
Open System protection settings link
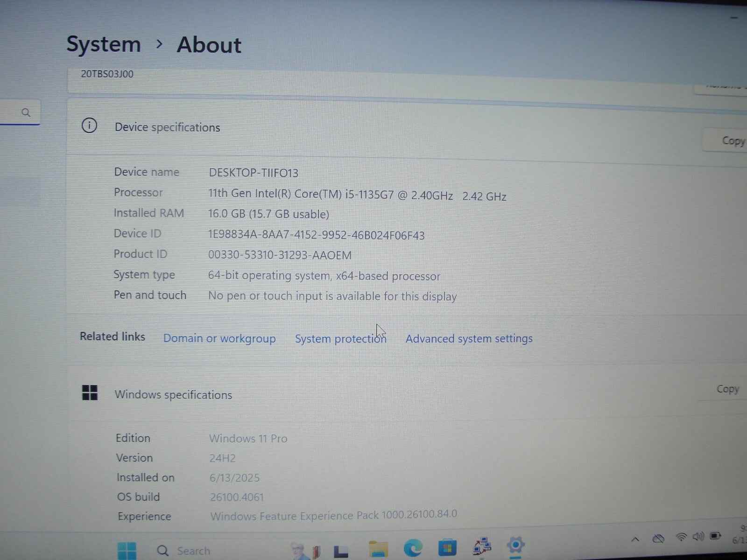coord(340,338)
